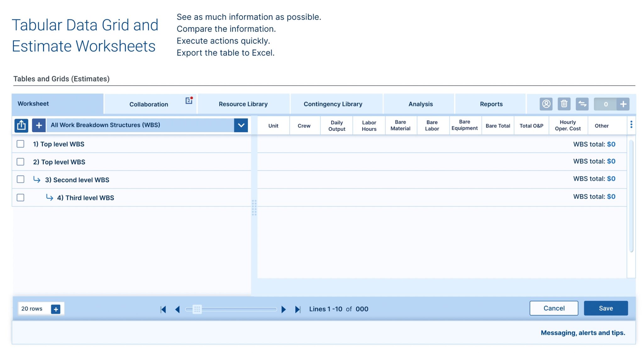Open the Contingency Library tab
The height and width of the screenshot is (353, 644).
click(333, 104)
